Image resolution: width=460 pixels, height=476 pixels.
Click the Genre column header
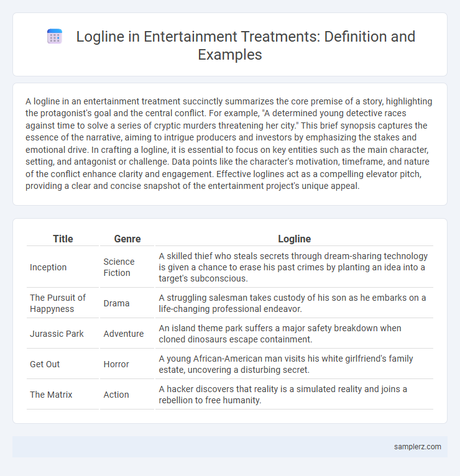(127, 239)
